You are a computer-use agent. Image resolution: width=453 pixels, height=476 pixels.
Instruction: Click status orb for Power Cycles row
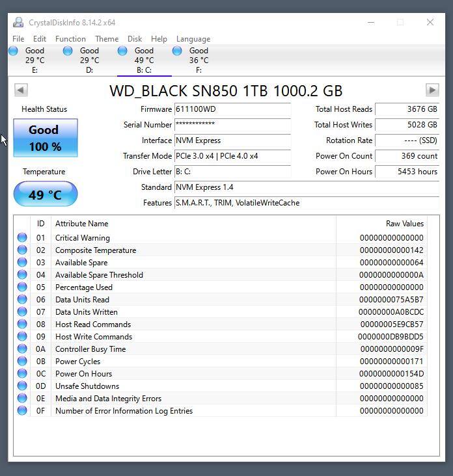[22, 362]
